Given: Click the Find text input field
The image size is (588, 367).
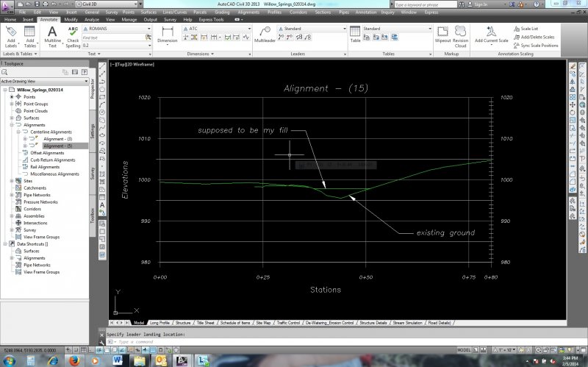Looking at the screenshot, I should [x=113, y=38].
